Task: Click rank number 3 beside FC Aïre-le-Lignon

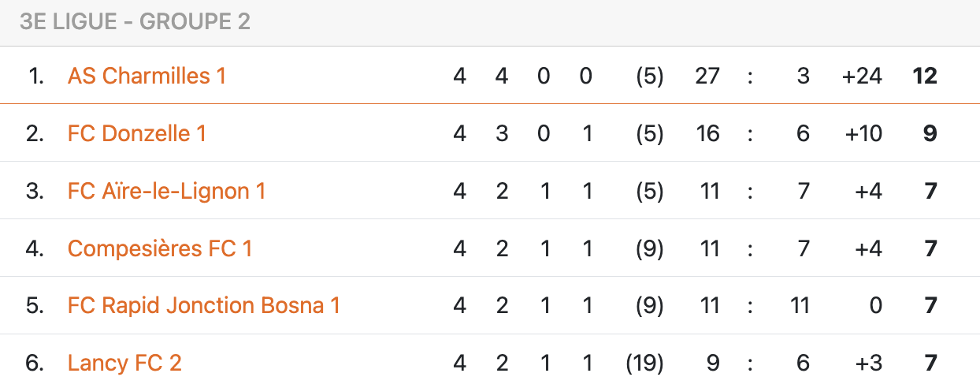Action: click(x=35, y=191)
